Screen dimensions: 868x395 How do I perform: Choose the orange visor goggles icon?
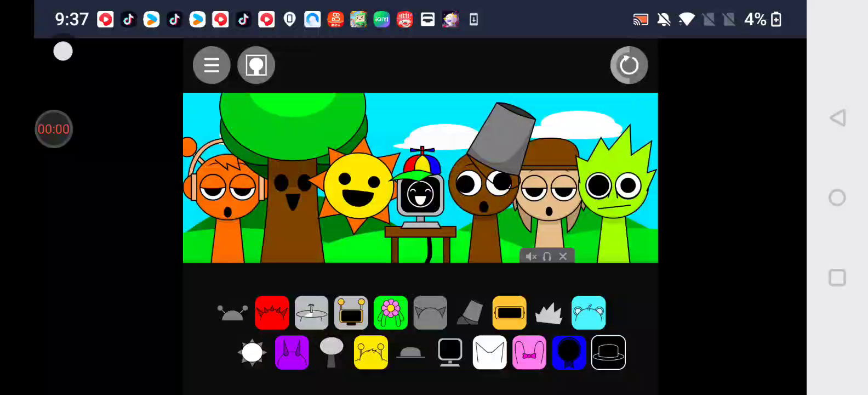509,313
